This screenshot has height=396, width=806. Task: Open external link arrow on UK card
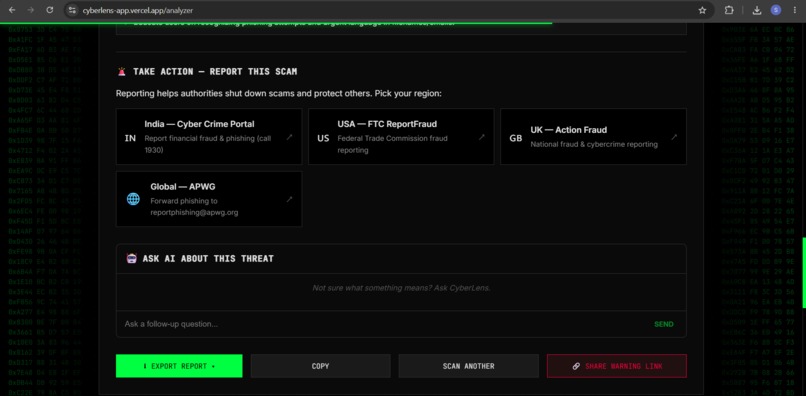674,137
